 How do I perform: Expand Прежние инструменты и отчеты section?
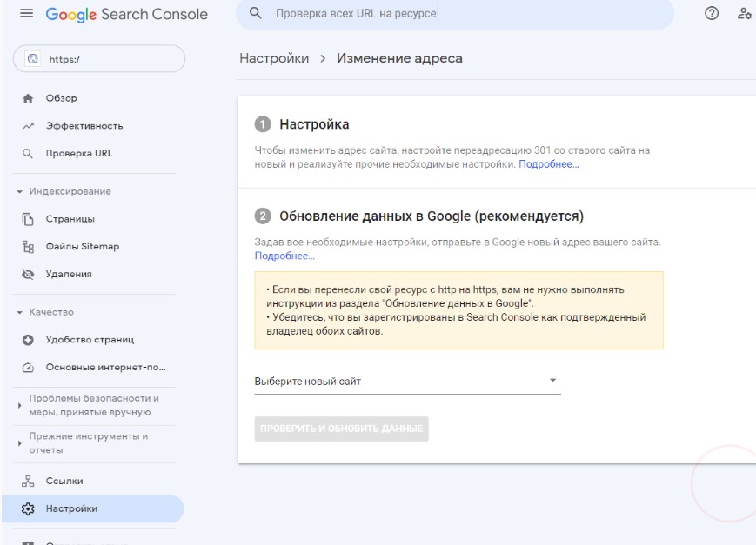click(x=19, y=443)
